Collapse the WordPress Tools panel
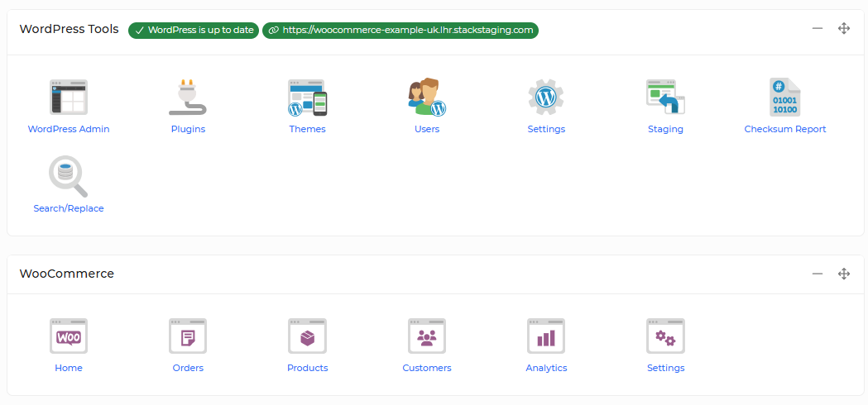This screenshot has width=868, height=405. click(x=817, y=29)
